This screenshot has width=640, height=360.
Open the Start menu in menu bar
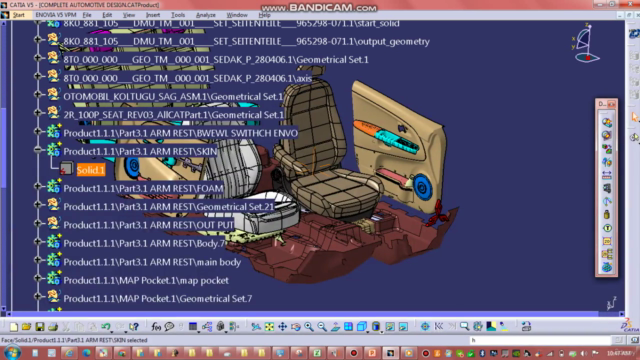pyautogui.click(x=19, y=15)
